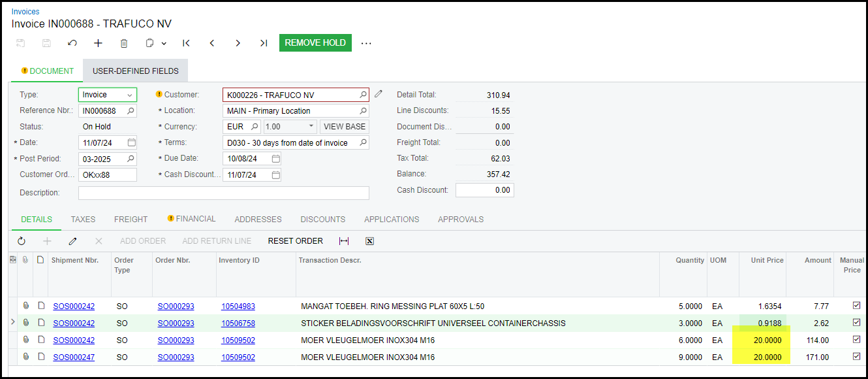Fit columns width icon in grid toolbar
This screenshot has height=379, width=868.
coord(344,241)
